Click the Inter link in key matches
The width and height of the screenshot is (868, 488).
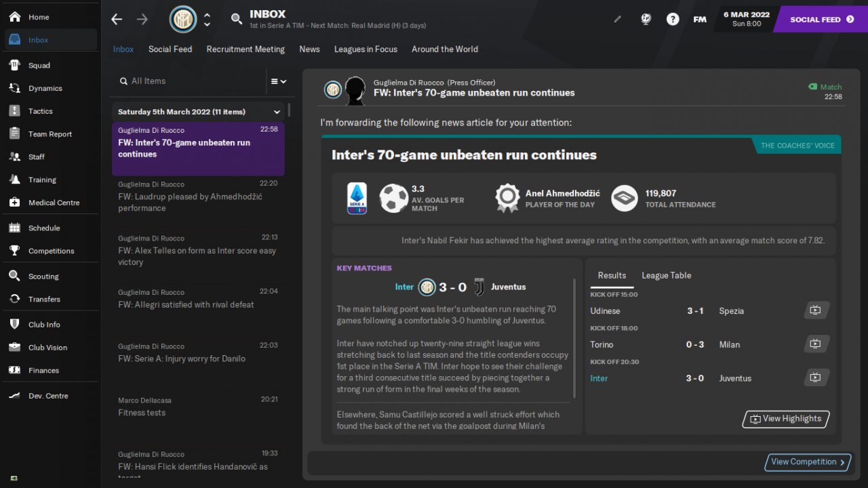[x=404, y=287]
